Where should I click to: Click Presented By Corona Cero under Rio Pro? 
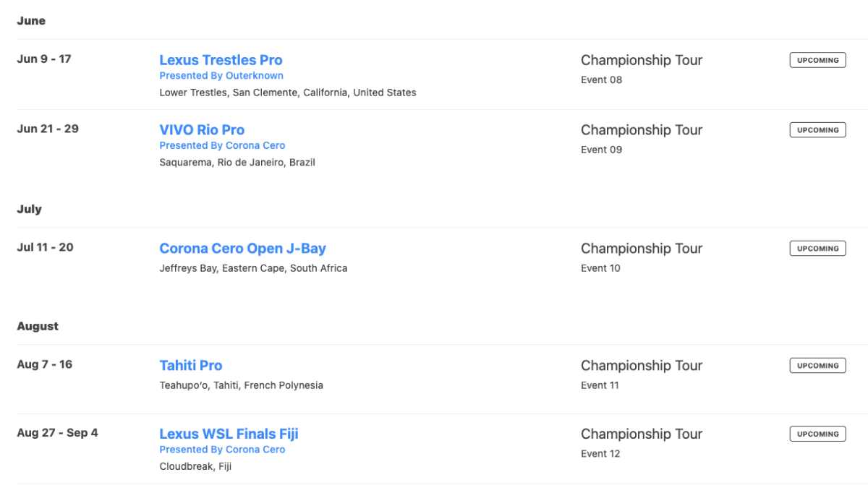222,146
